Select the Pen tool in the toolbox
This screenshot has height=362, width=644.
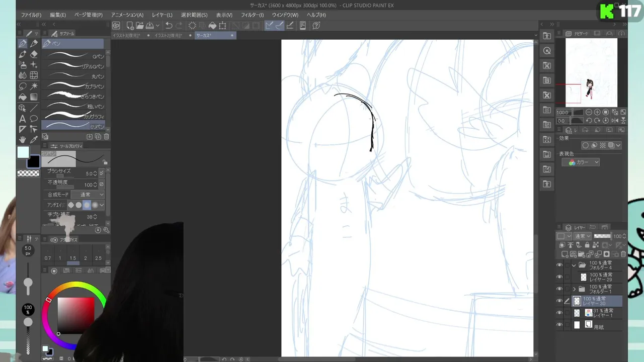click(x=23, y=44)
